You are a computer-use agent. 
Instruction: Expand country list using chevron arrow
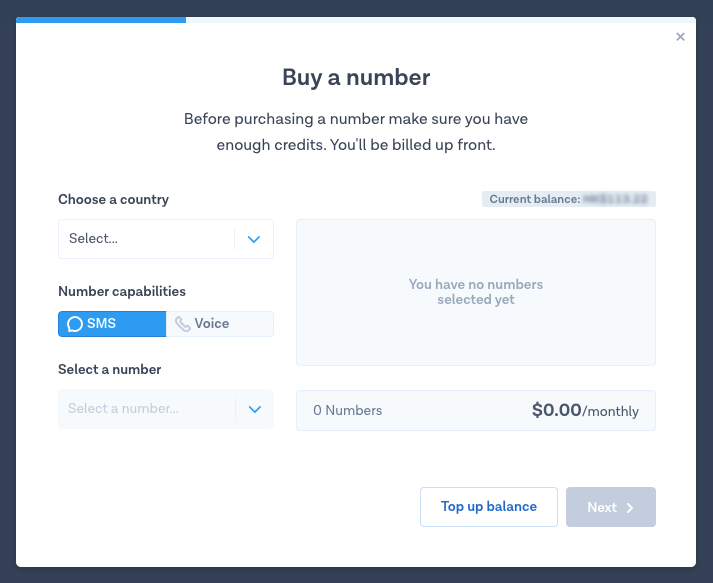[x=254, y=239]
